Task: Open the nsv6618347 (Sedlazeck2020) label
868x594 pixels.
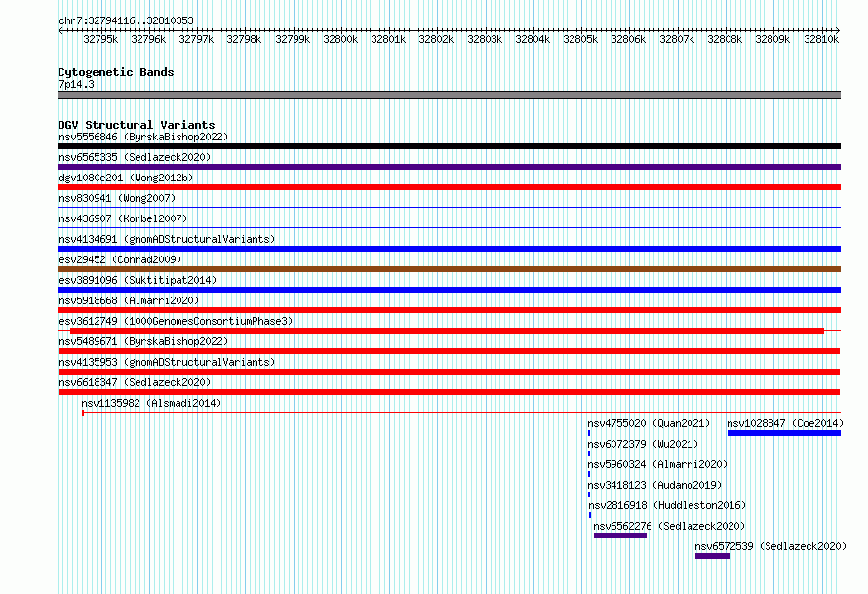Action: (x=135, y=382)
